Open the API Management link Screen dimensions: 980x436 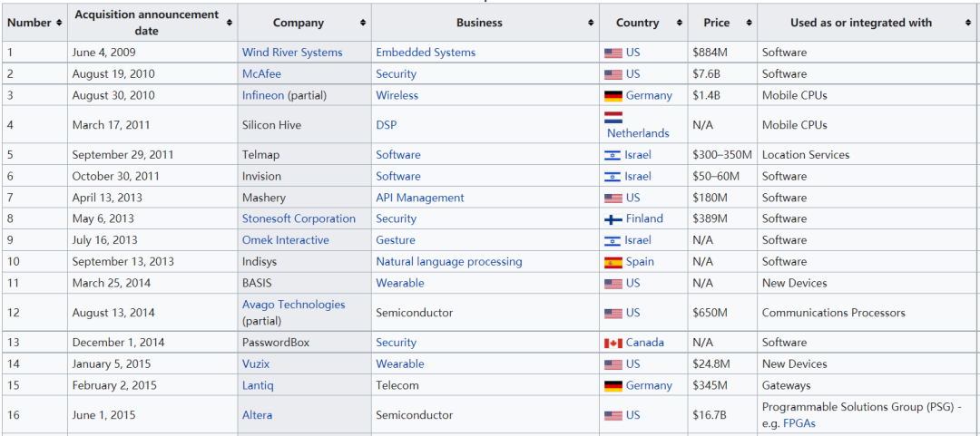[x=420, y=198]
